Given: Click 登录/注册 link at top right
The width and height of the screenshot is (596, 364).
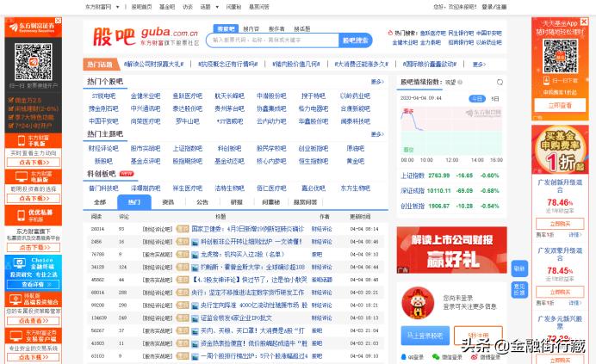Looking at the screenshot, I should click(494, 7).
